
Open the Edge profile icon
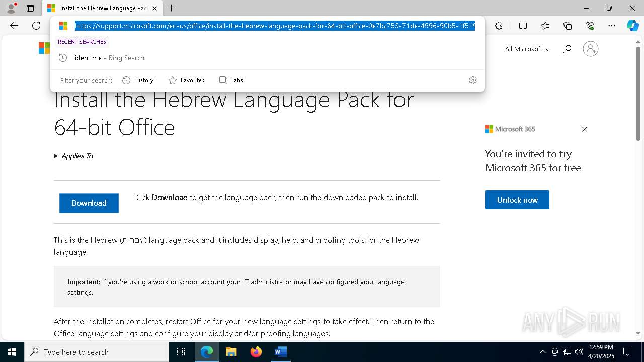(x=11, y=8)
